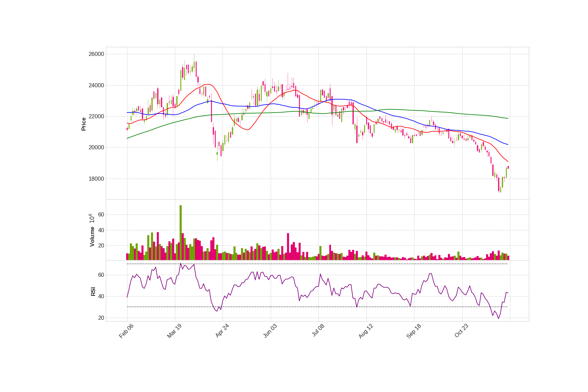Click the 22000 price axis label
Viewport: 588px width, 392px height.
tap(96, 117)
